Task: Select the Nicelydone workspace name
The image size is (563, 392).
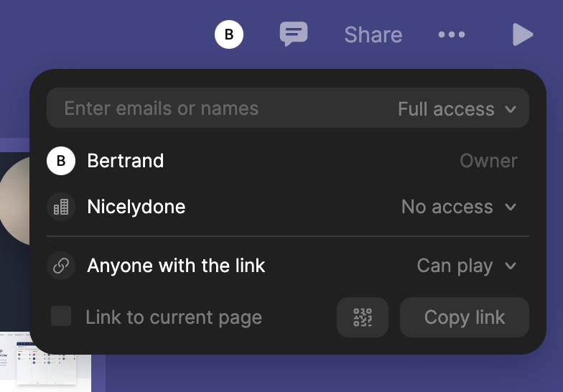Action: pyautogui.click(x=136, y=207)
